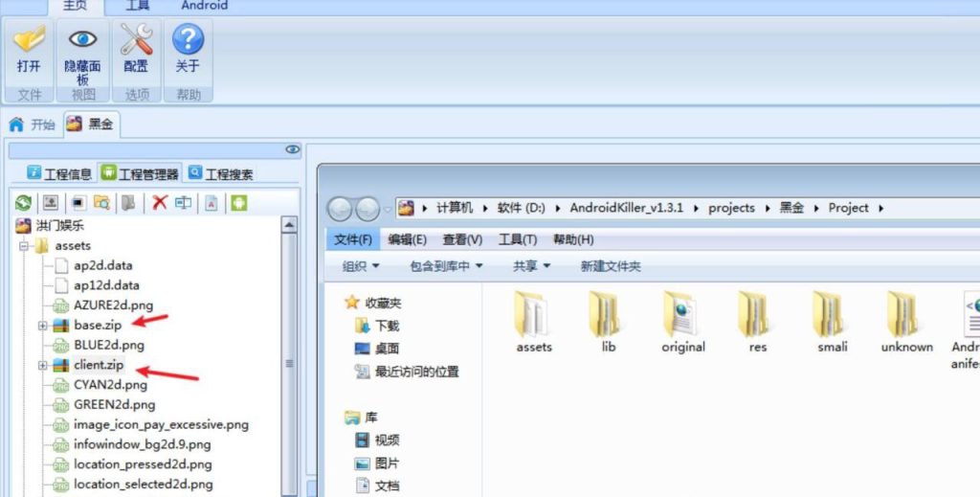Viewport: 980px width, 497px height.
Task: Open the 工程搜索 panel tab
Action: tap(221, 173)
